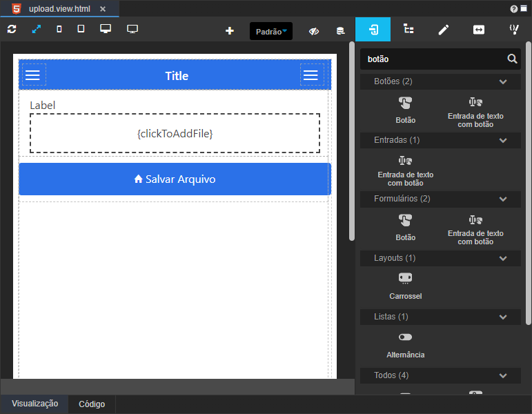Collapse the Formulários (2) section
The height and width of the screenshot is (414, 532).
pos(503,199)
